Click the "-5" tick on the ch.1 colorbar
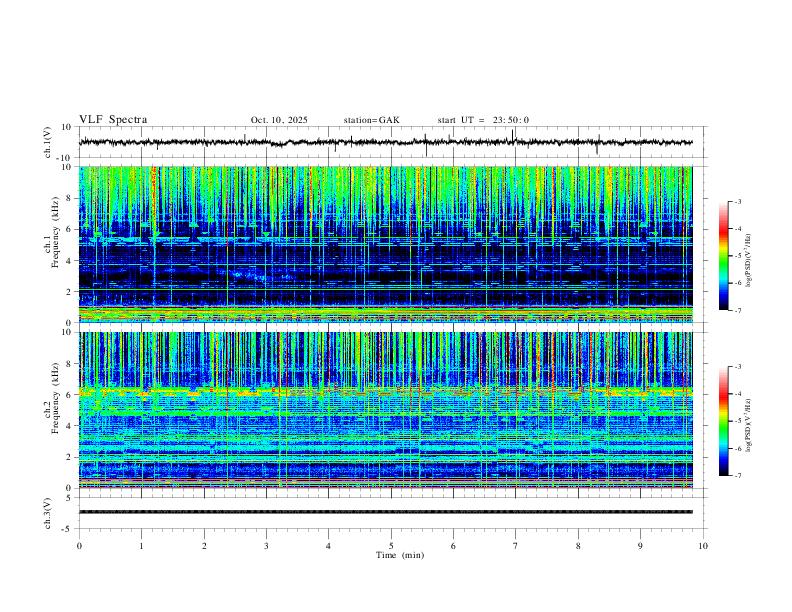 [x=737, y=256]
